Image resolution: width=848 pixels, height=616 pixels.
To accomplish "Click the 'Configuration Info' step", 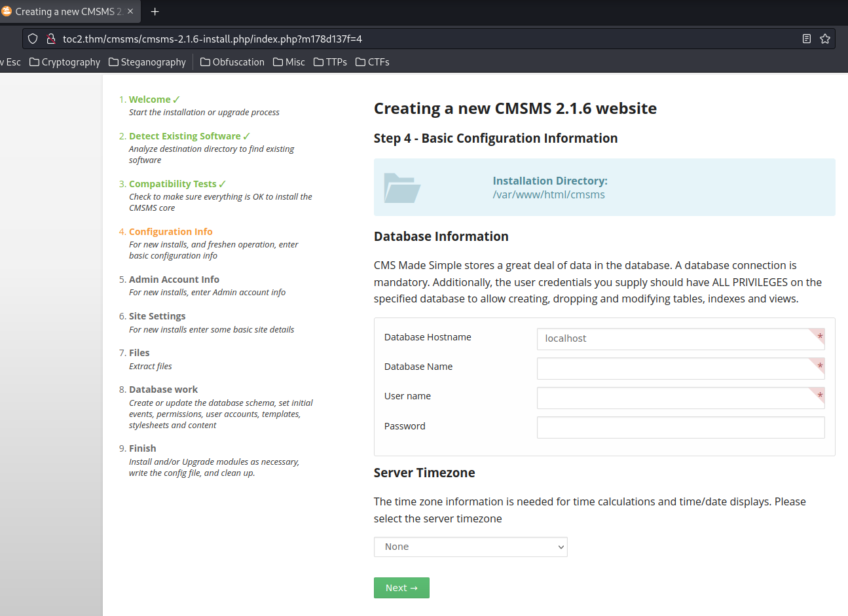I will [170, 232].
